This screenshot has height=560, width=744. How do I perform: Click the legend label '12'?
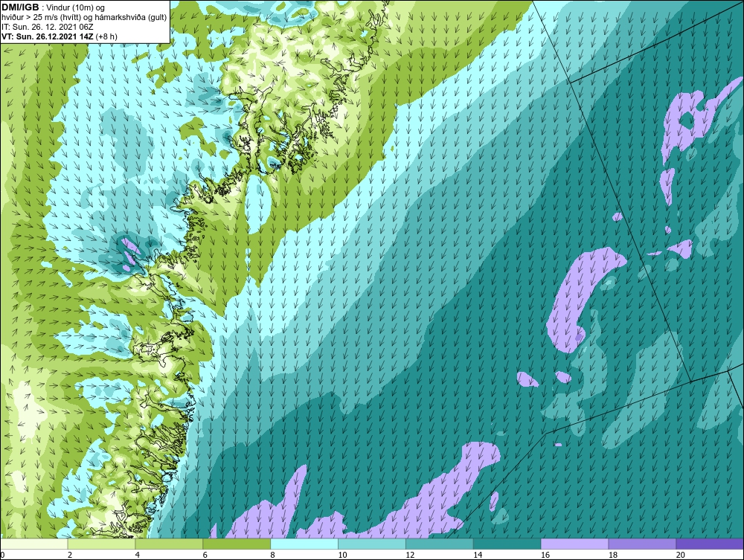410,555
